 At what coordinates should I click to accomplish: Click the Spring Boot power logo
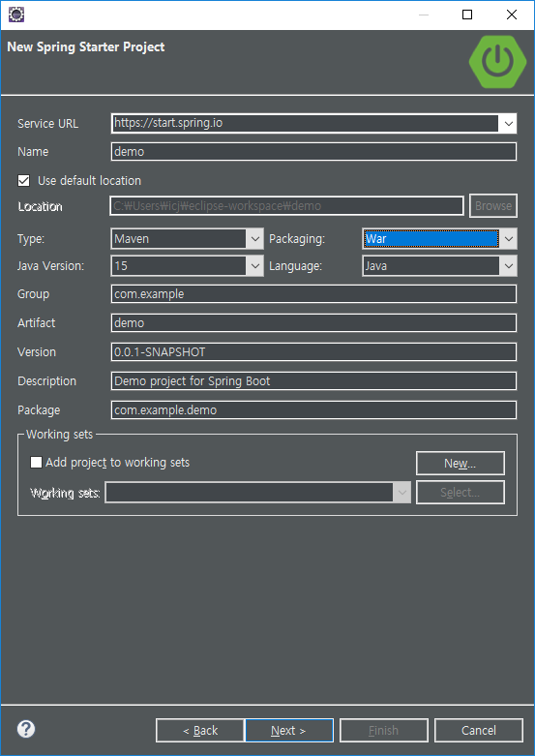click(x=497, y=61)
